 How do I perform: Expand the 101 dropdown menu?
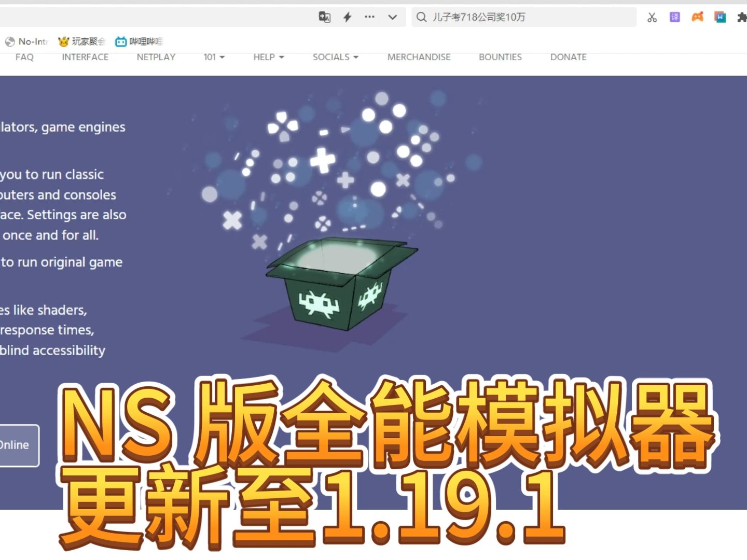[214, 57]
